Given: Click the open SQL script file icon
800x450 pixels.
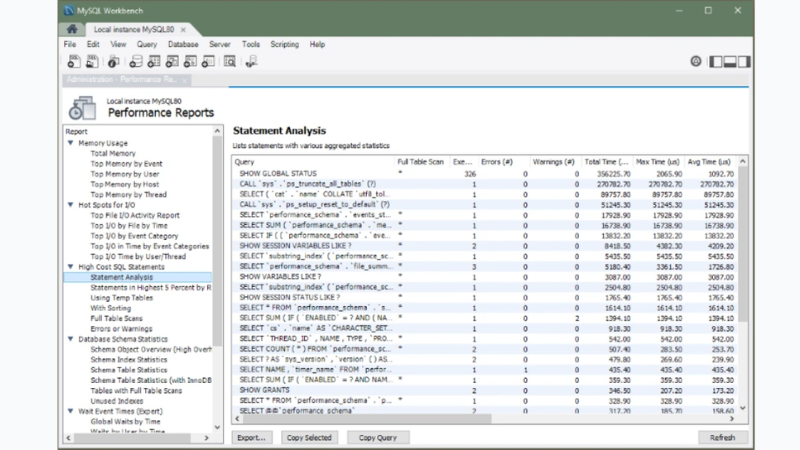Looking at the screenshot, I should click(x=90, y=61).
